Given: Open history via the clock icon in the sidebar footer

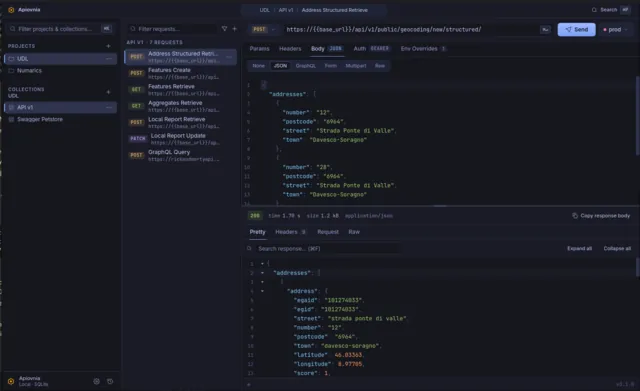Looking at the screenshot, I should [x=110, y=381].
